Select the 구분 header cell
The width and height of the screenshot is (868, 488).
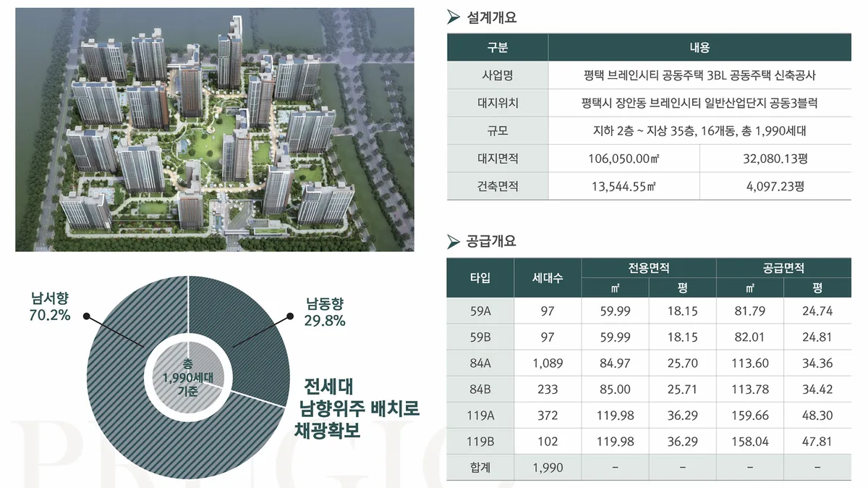click(x=498, y=48)
